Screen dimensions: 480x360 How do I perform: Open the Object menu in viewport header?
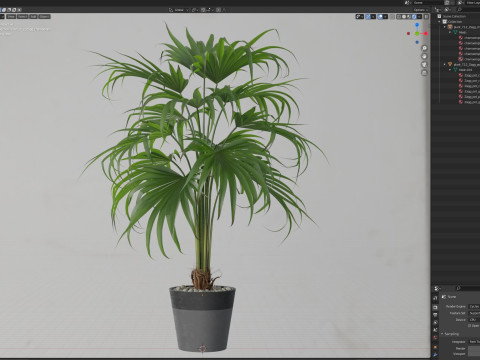[44, 16]
